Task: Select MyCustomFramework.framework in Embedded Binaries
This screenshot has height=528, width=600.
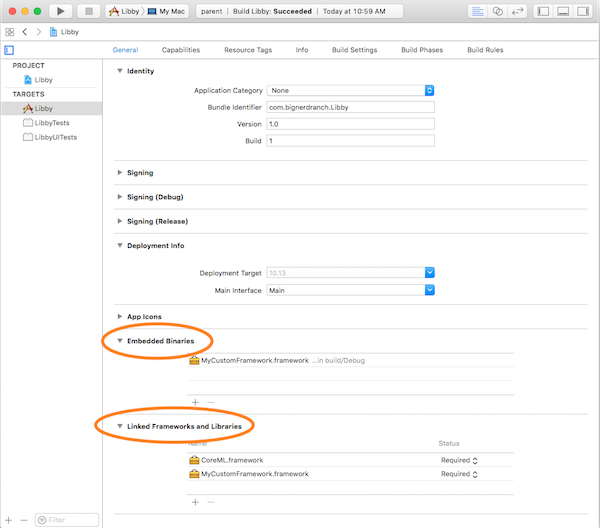Action: pyautogui.click(x=351, y=360)
